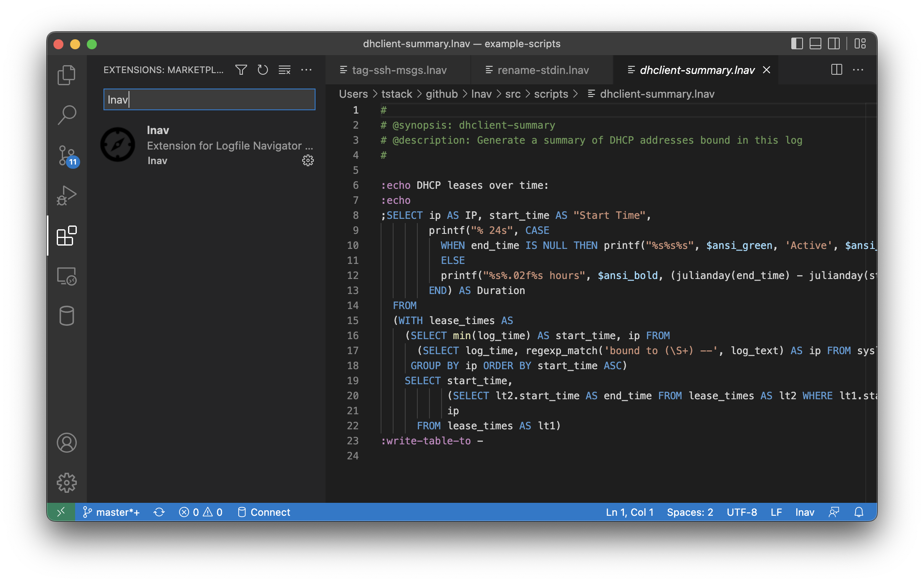Open the lnav extension manage gear

click(x=308, y=161)
